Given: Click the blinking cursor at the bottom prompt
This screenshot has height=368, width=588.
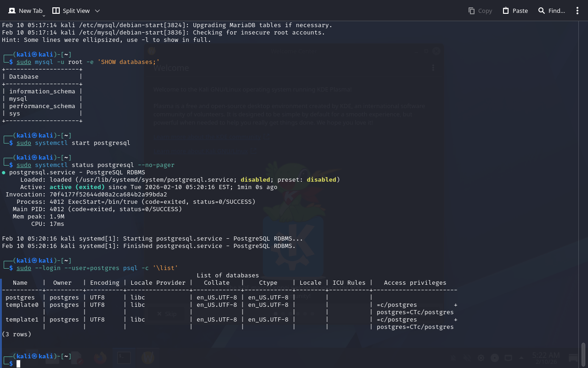Looking at the screenshot, I should coord(18,364).
